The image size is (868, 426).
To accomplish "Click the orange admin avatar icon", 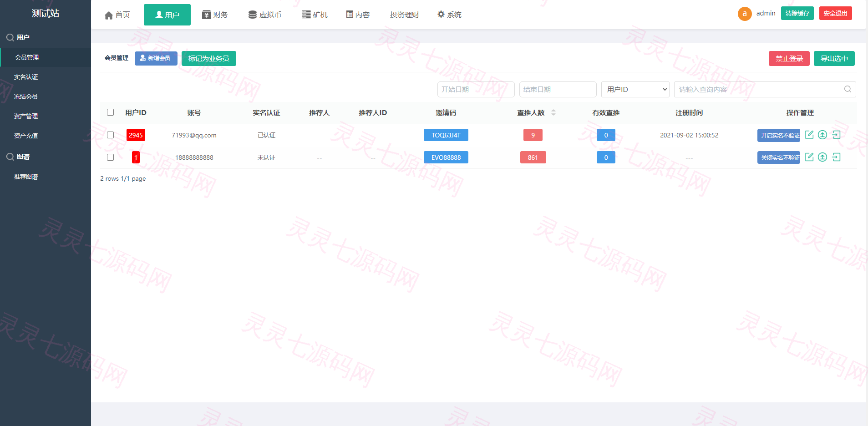I will [x=745, y=14].
